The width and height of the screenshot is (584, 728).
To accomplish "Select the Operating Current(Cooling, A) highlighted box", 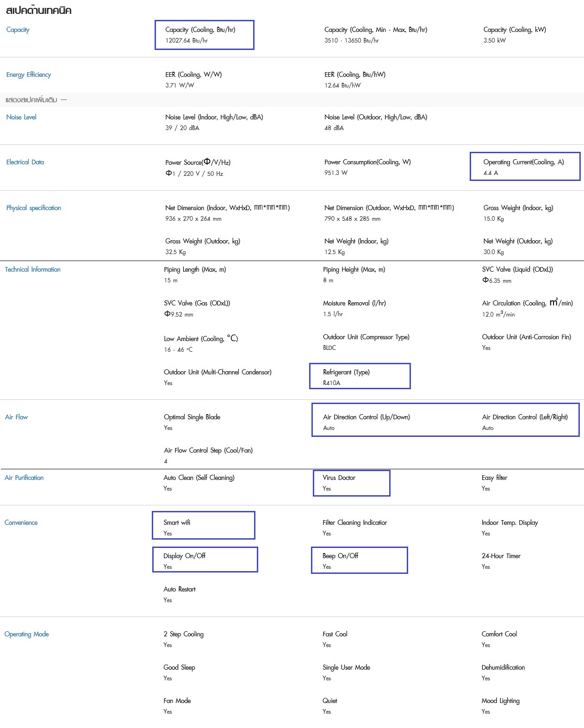I will [x=525, y=166].
